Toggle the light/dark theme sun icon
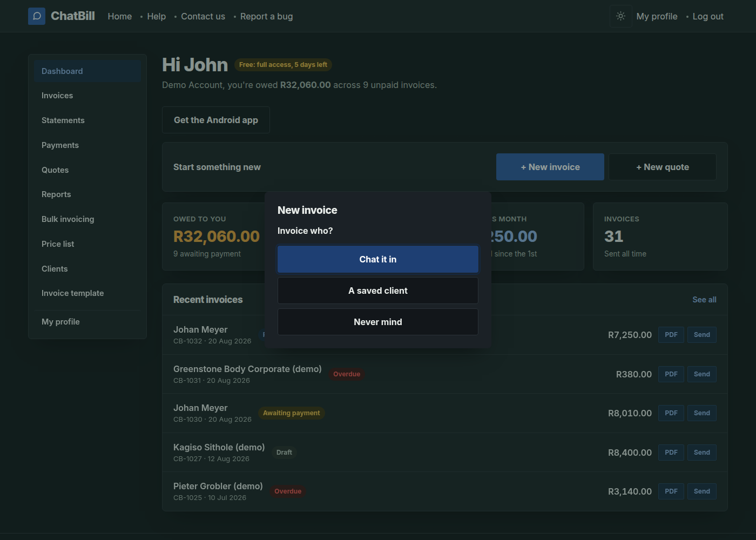Screen dimensions: 756x540 coord(621,16)
